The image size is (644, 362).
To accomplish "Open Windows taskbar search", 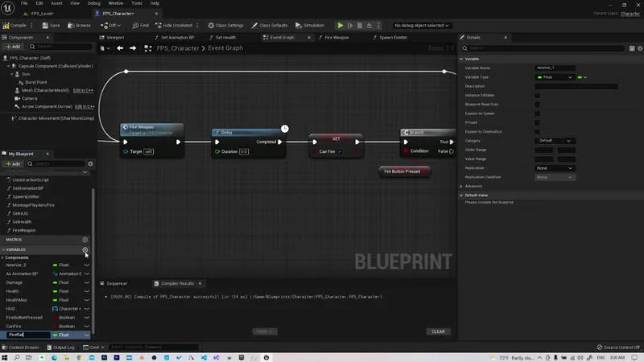I will click(17, 358).
